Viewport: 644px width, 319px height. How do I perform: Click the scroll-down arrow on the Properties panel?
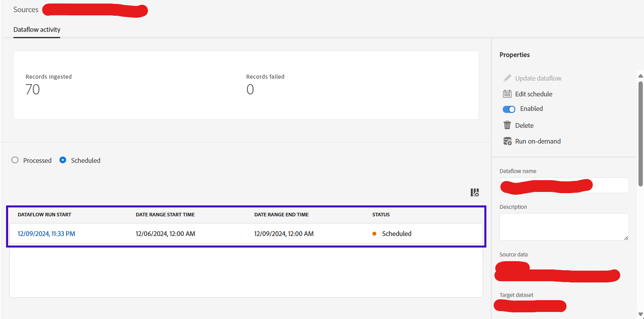click(x=640, y=314)
